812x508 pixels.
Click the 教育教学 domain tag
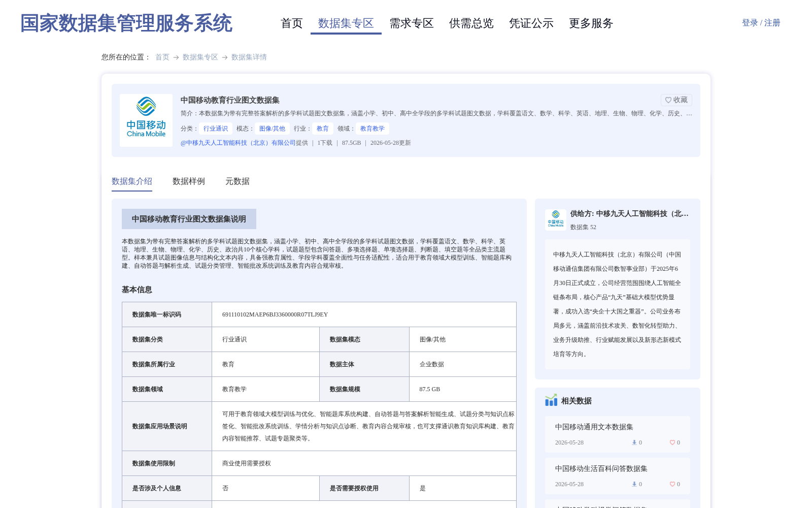[x=373, y=129]
